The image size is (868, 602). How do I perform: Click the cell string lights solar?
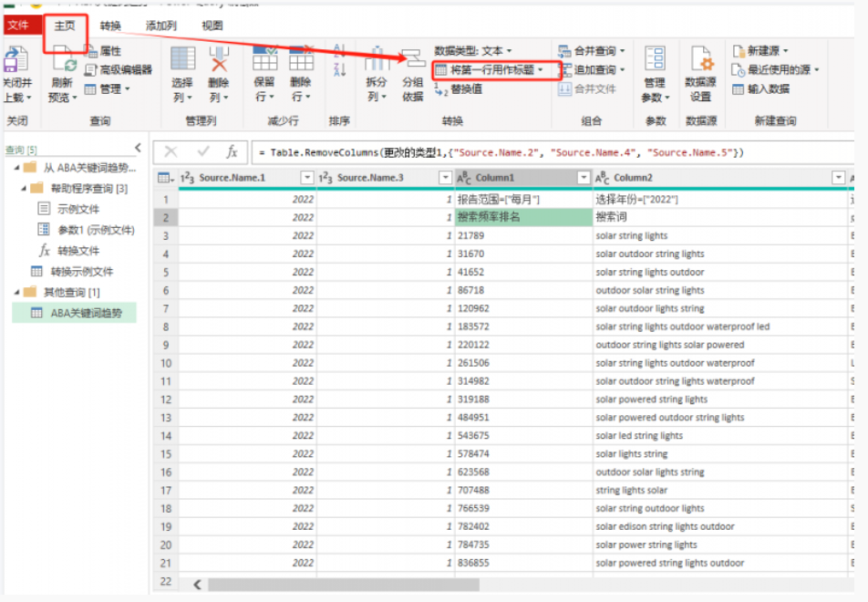(x=720, y=490)
